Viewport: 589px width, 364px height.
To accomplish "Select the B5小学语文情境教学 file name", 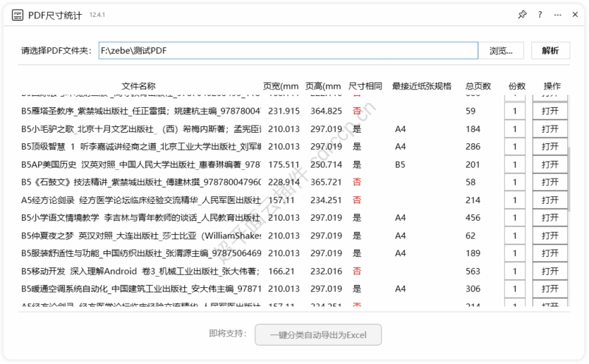I will (x=141, y=217).
